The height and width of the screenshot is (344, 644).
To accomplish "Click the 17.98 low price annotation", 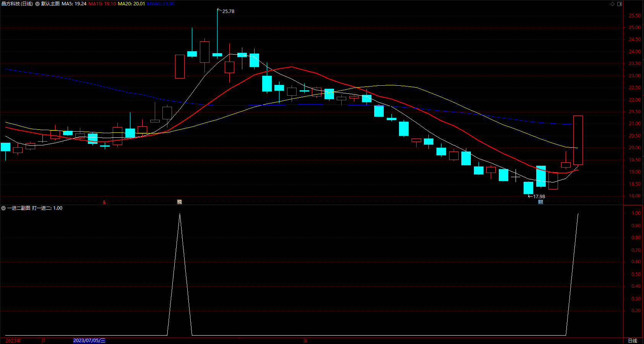I will tap(539, 197).
